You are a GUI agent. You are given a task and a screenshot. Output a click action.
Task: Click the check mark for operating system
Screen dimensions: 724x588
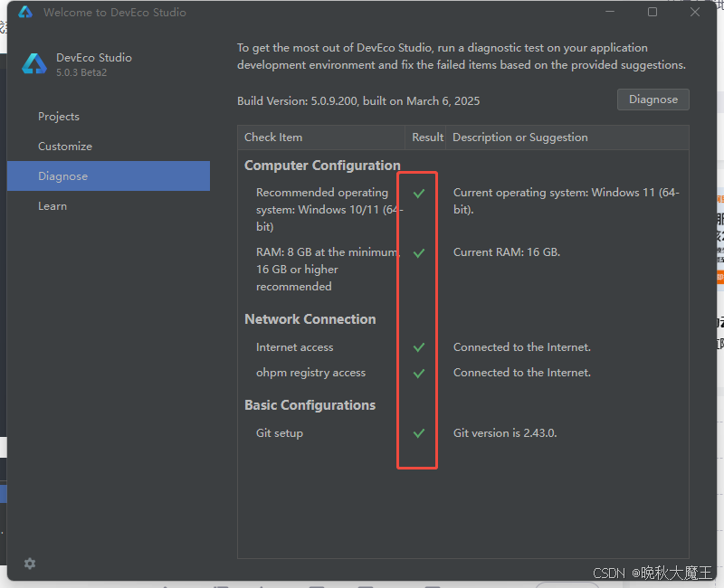click(x=419, y=193)
